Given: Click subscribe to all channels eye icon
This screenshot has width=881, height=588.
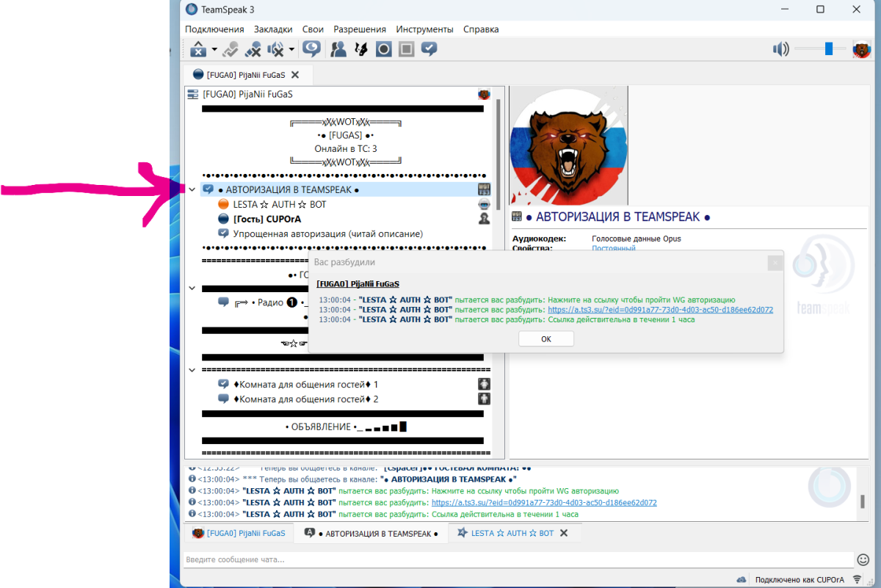Looking at the screenshot, I should [x=311, y=49].
